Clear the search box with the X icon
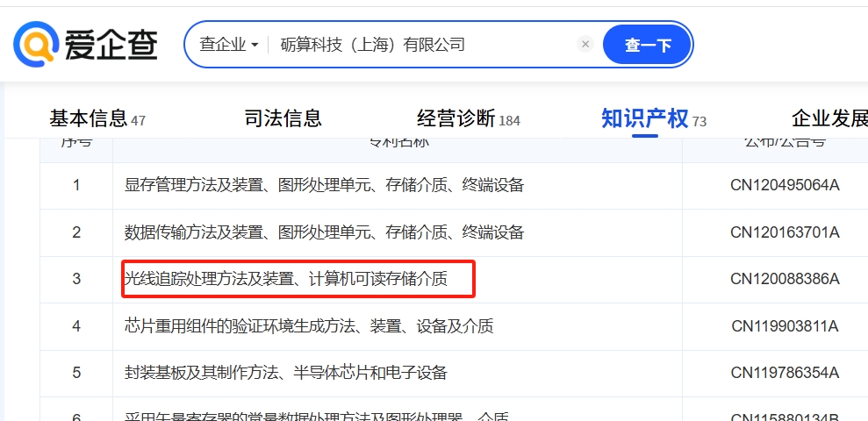The image size is (868, 421). [x=585, y=44]
